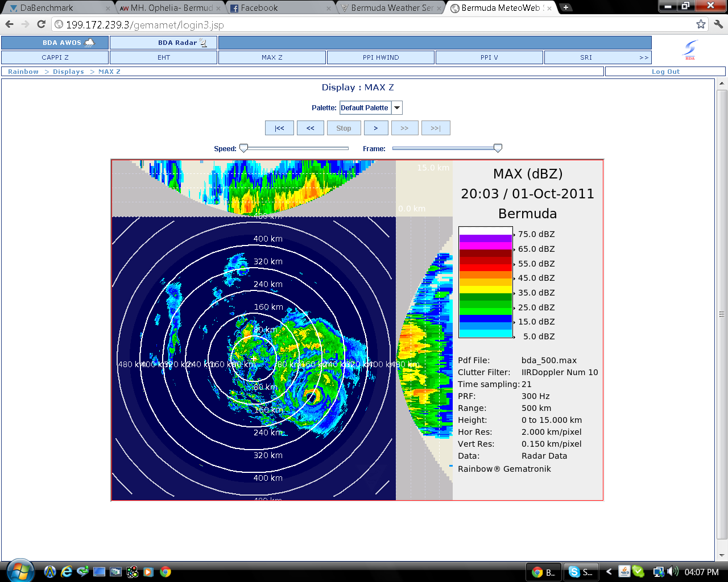Open Chrome's wrench settings menu
728x582 pixels.
point(718,24)
